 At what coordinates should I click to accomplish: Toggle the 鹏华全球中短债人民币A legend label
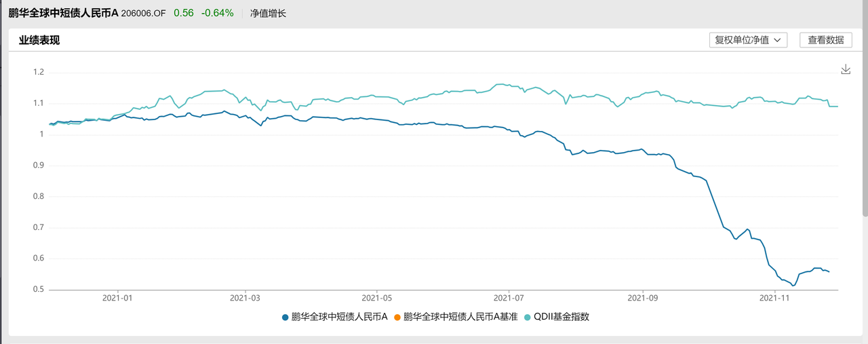(339, 317)
